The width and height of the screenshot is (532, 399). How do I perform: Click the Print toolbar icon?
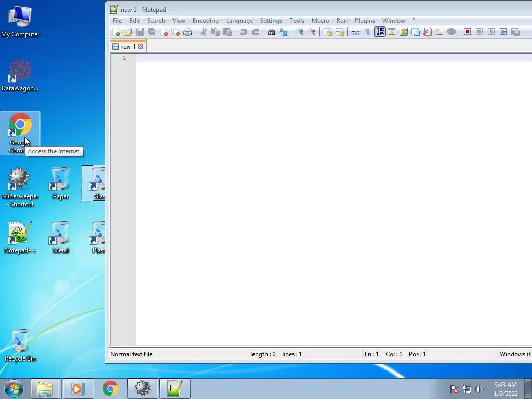point(188,32)
